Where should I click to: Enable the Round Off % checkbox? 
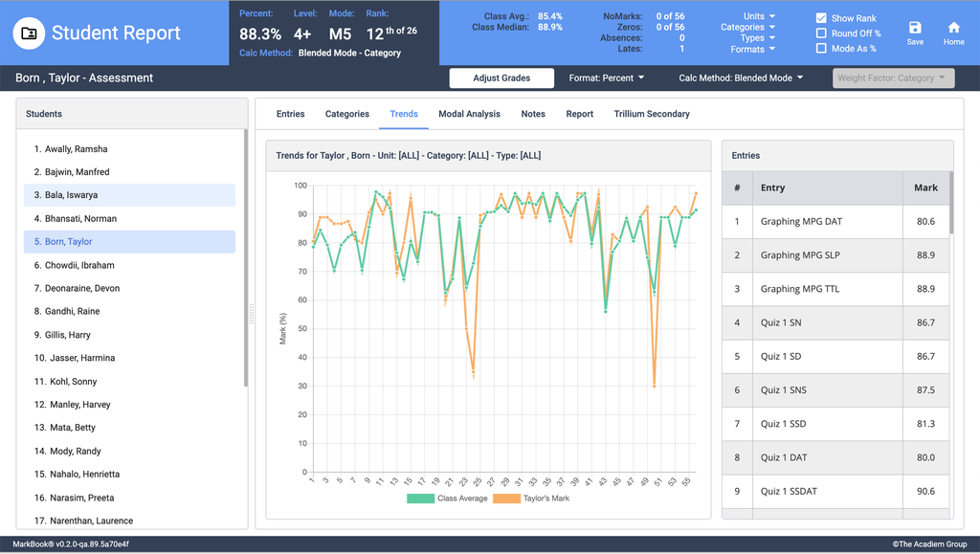[x=821, y=33]
